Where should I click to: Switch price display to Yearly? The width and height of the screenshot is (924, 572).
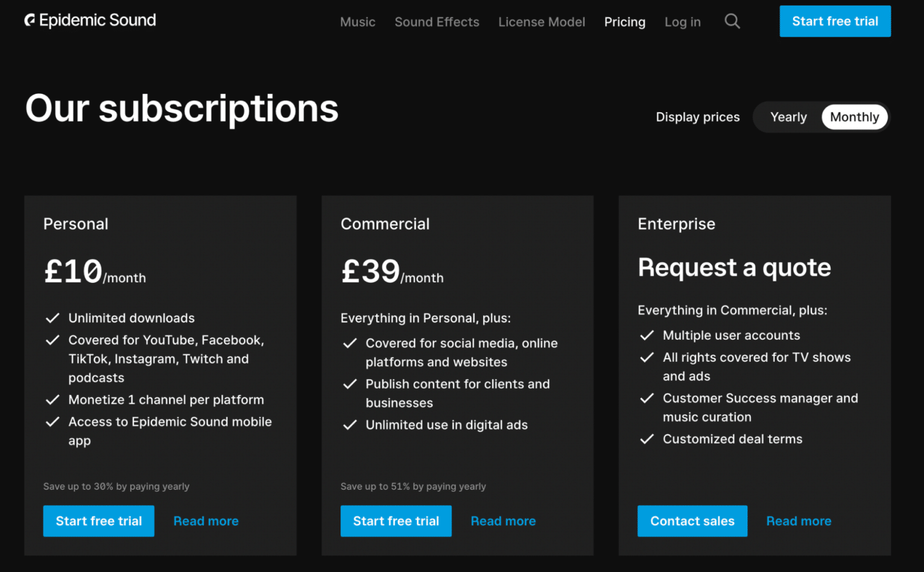[x=788, y=117]
